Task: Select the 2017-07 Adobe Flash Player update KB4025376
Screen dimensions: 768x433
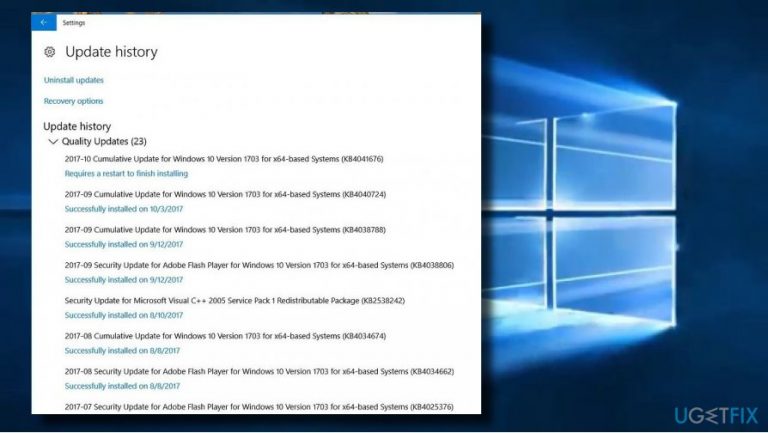Action: 259,407
